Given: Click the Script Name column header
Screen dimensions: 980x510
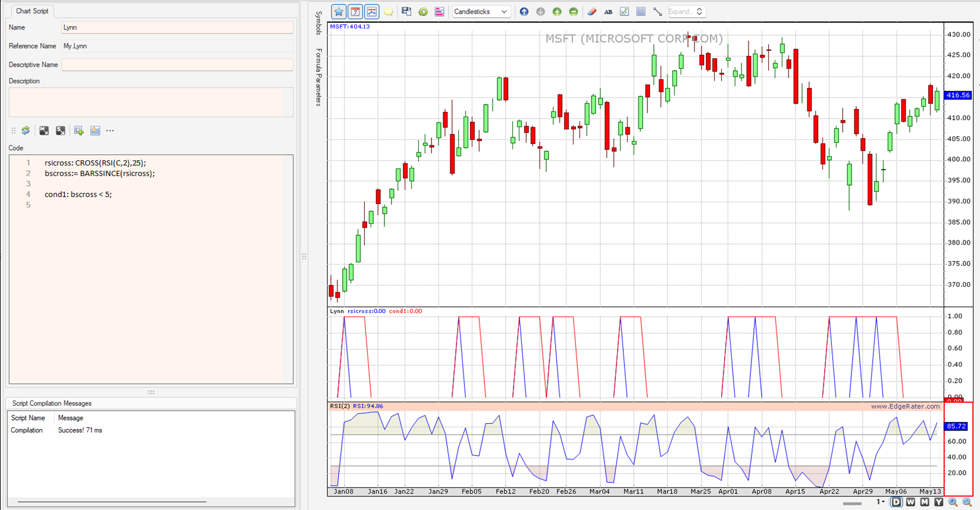Looking at the screenshot, I should point(28,418).
